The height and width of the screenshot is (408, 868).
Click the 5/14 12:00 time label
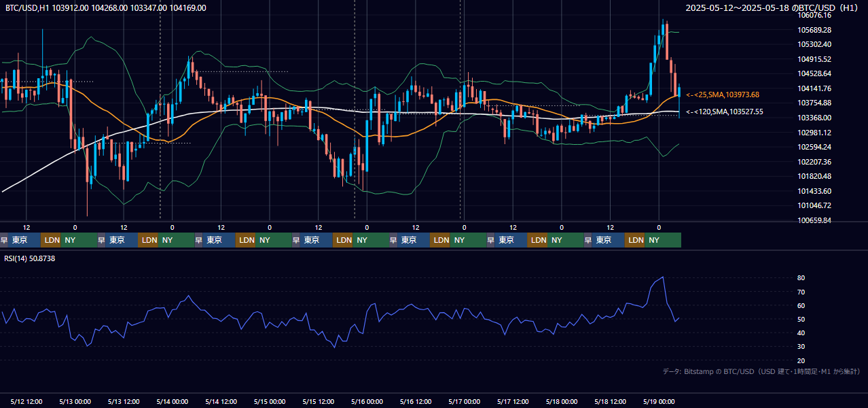[x=221, y=401]
